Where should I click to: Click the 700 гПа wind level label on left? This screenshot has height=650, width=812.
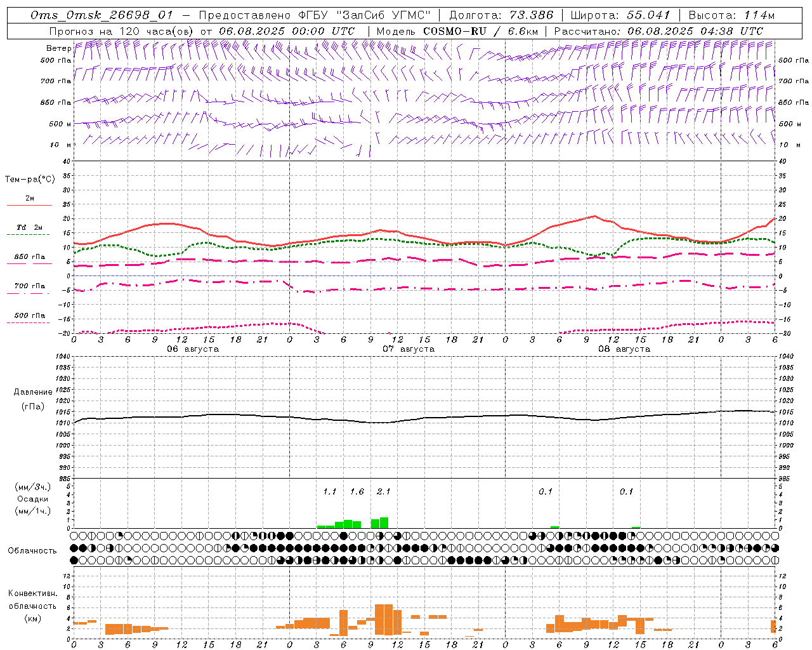[56, 81]
